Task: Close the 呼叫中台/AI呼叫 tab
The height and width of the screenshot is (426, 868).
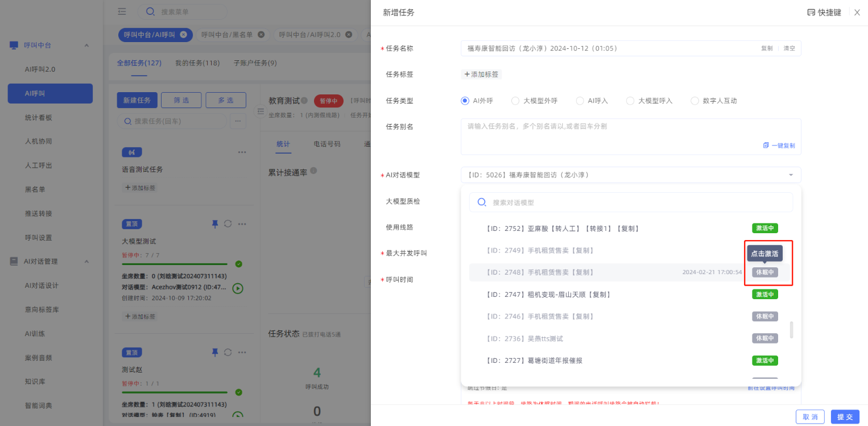Action: pos(183,35)
